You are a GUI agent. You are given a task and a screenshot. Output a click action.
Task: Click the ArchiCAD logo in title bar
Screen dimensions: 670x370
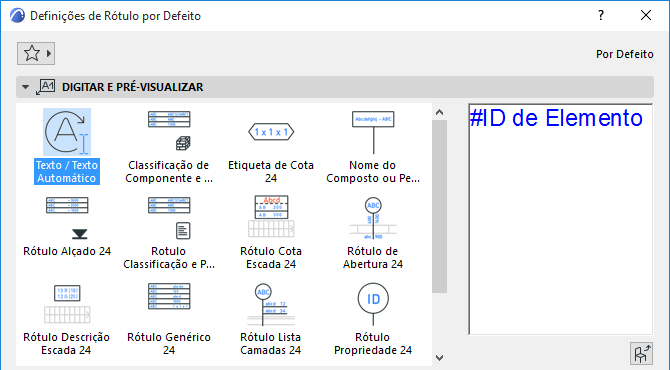click(x=17, y=16)
